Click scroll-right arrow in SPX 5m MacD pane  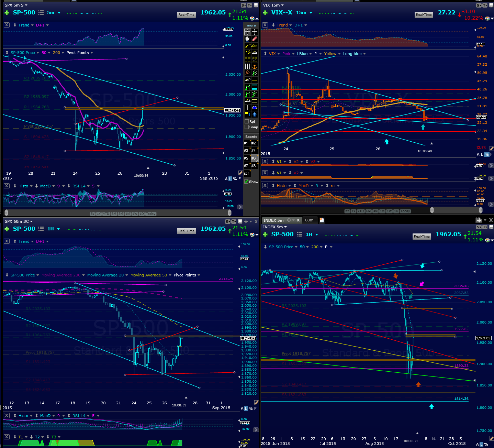pyautogui.click(x=240, y=207)
